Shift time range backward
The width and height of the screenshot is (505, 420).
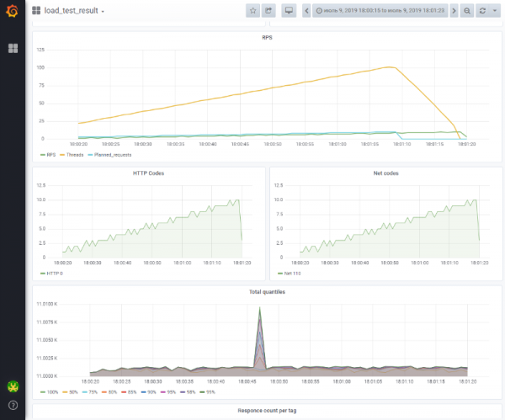tap(306, 11)
